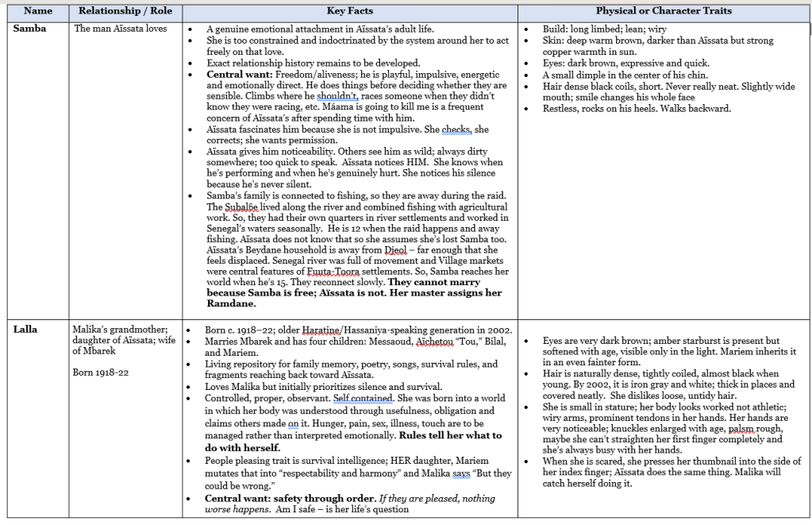Click the underlined word 'says' in Lalla's facts

pyautogui.click(x=461, y=473)
